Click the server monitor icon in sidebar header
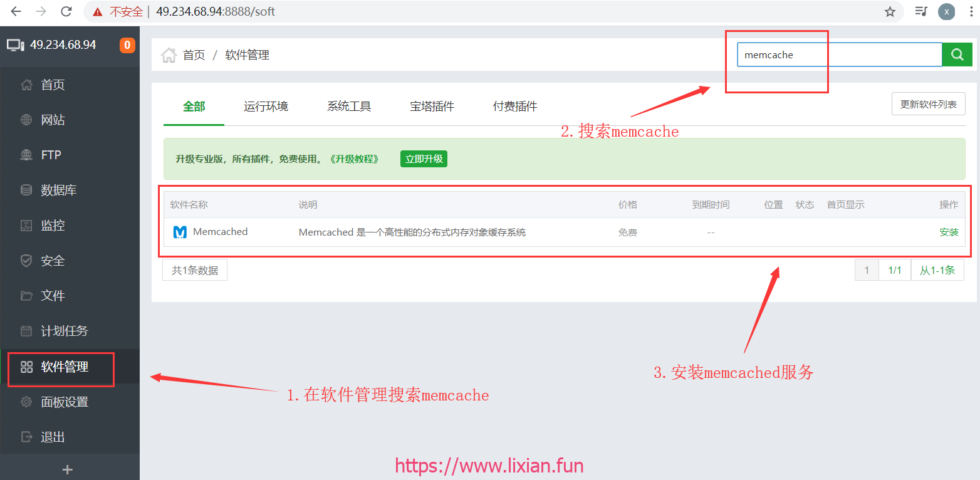 tap(16, 45)
